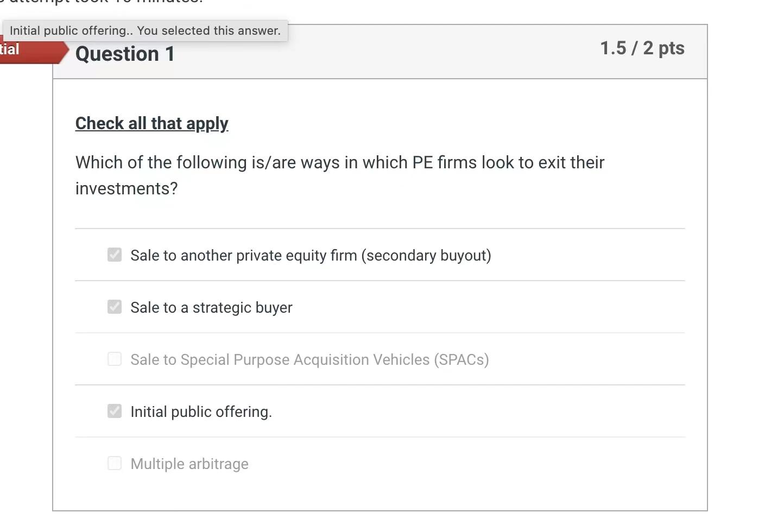Click the secondary buyout answer label

310,255
